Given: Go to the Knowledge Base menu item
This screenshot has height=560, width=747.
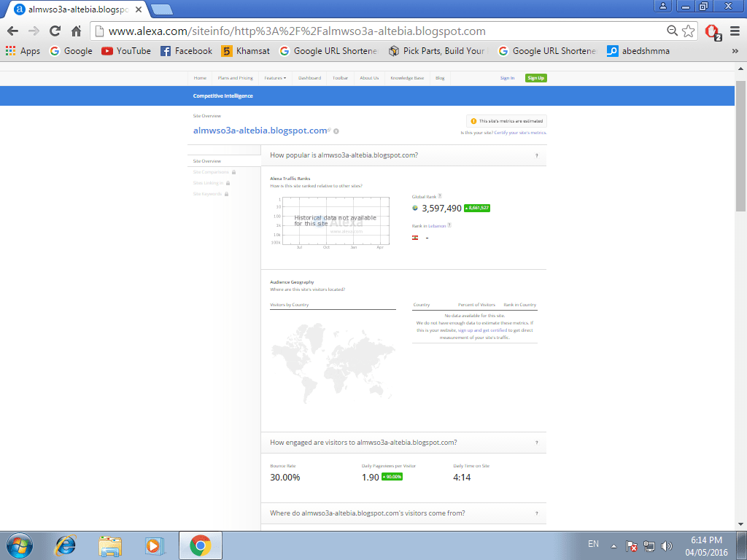Looking at the screenshot, I should (x=406, y=78).
